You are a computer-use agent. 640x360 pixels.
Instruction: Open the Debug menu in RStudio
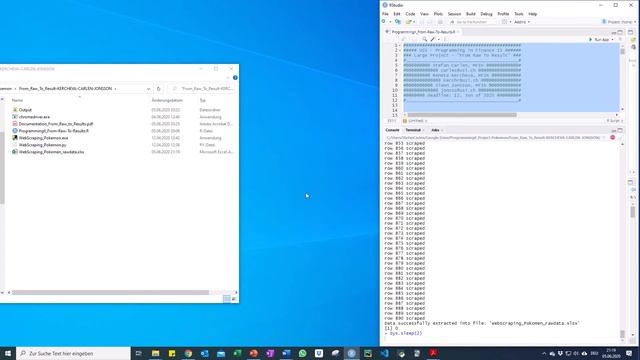click(x=486, y=14)
